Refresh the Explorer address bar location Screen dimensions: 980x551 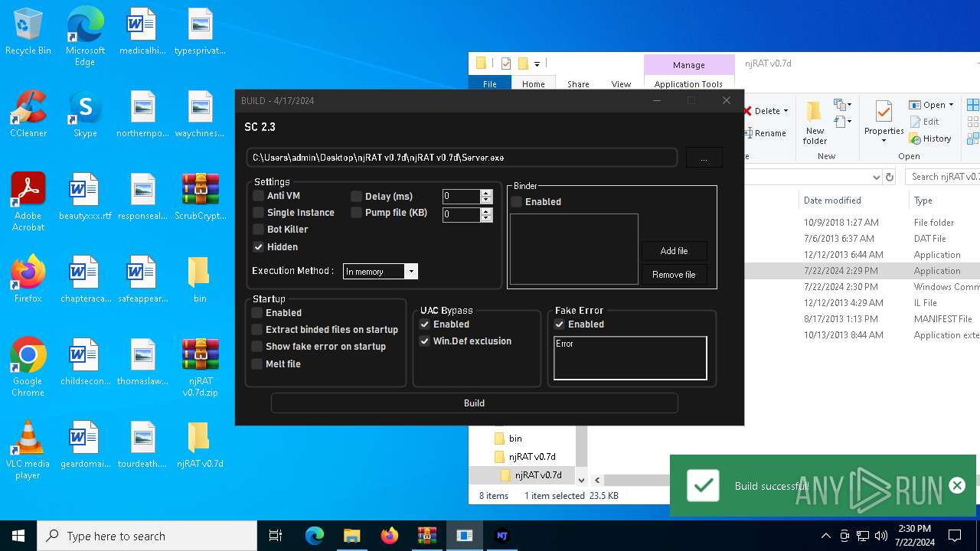pyautogui.click(x=890, y=177)
